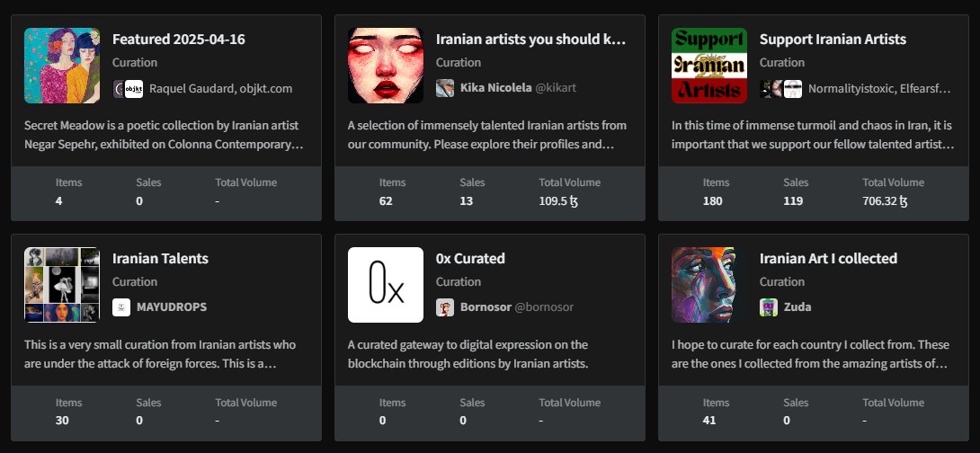
Task: Open the Iranian Talents collage thumbnail
Action: pyautogui.click(x=62, y=285)
